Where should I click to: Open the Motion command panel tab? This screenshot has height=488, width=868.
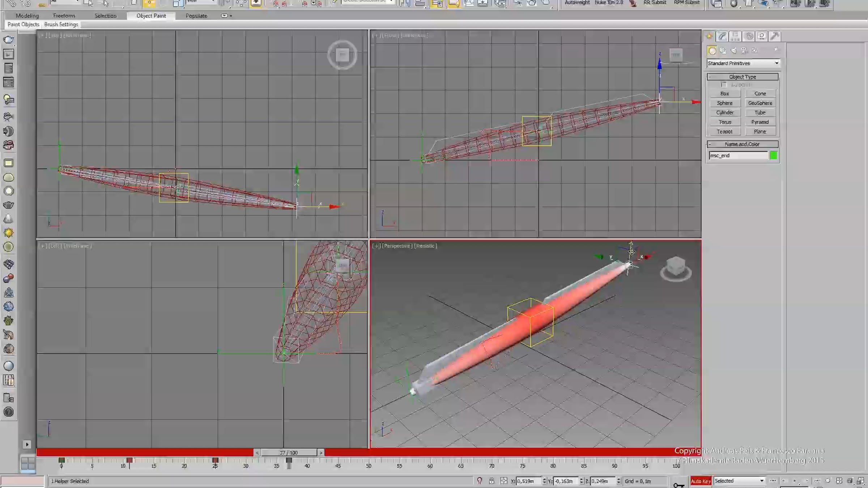click(749, 36)
